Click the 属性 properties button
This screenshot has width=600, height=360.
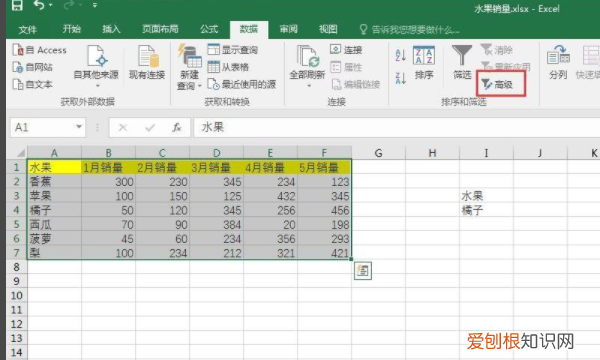(346, 67)
